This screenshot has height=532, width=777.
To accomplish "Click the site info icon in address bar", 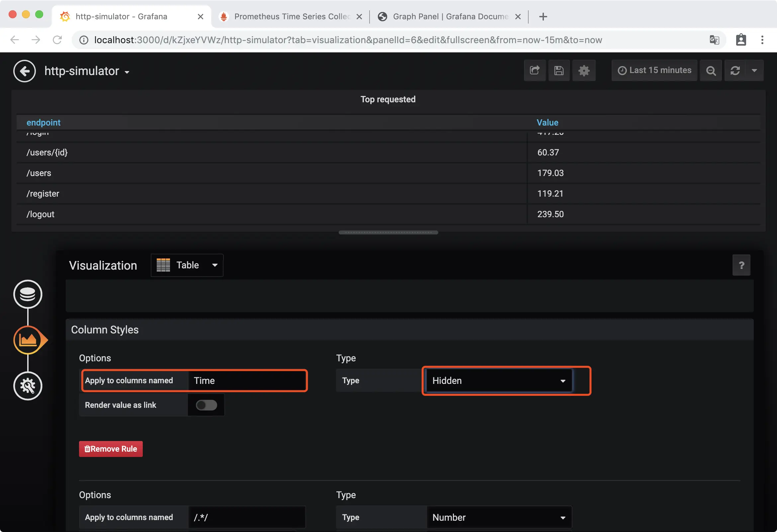I will pyautogui.click(x=84, y=40).
